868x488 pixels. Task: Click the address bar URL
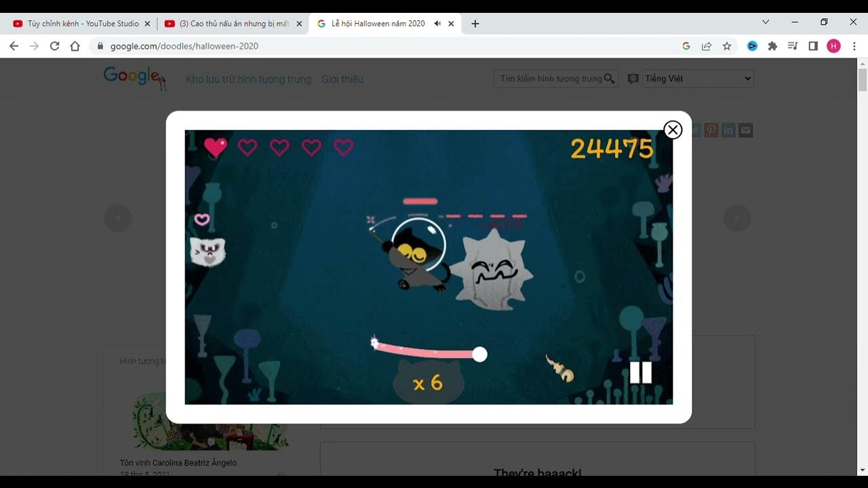(184, 46)
